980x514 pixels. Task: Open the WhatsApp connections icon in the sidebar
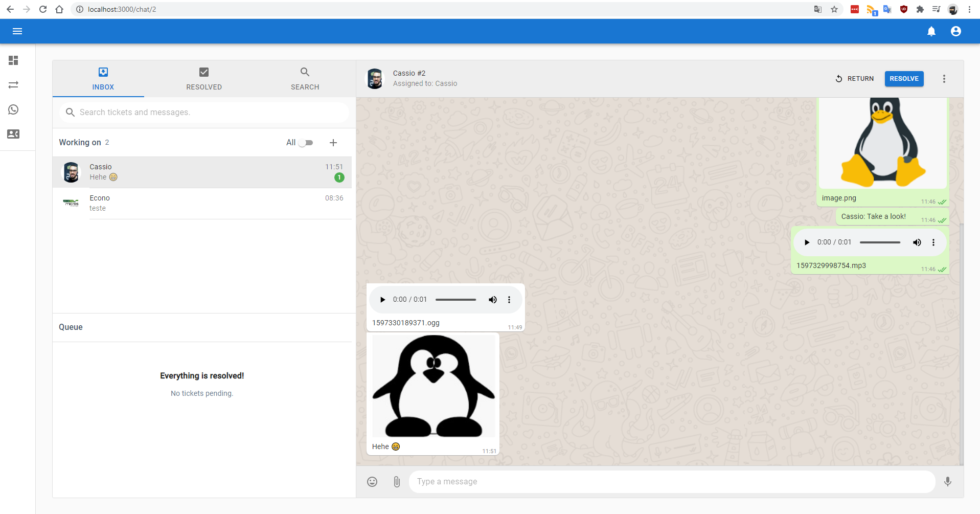point(13,109)
